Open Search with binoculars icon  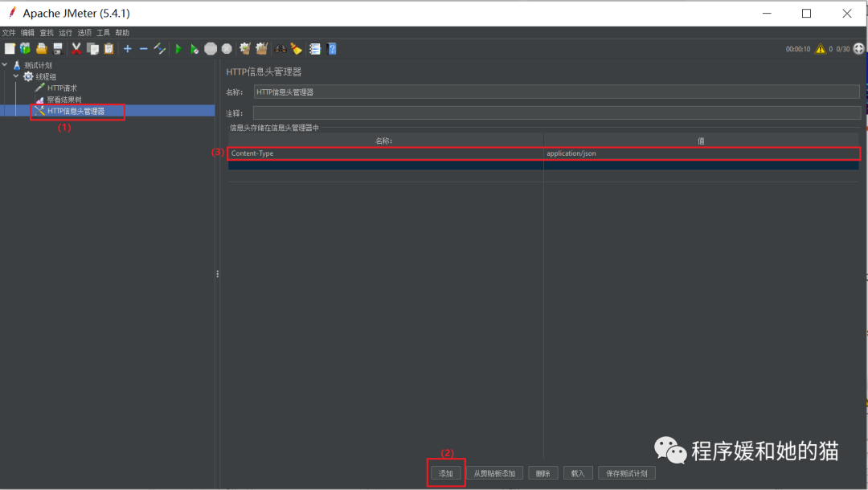(x=280, y=49)
